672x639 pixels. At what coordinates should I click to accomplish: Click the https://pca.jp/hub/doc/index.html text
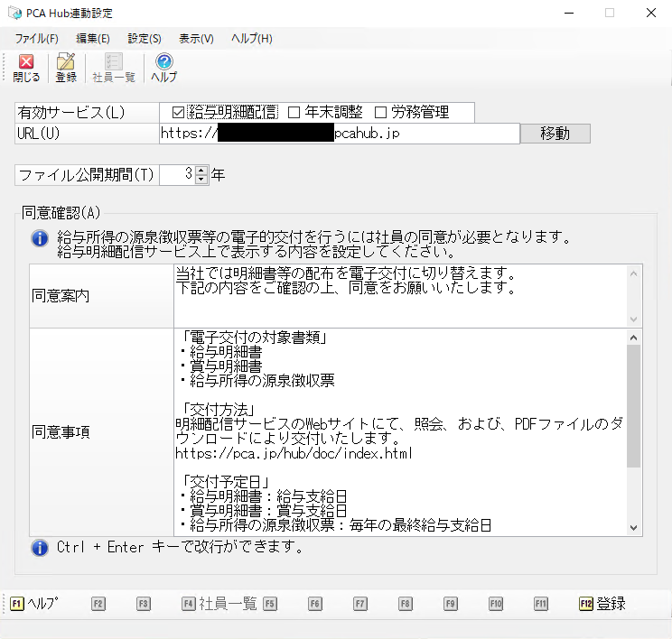coord(294,453)
